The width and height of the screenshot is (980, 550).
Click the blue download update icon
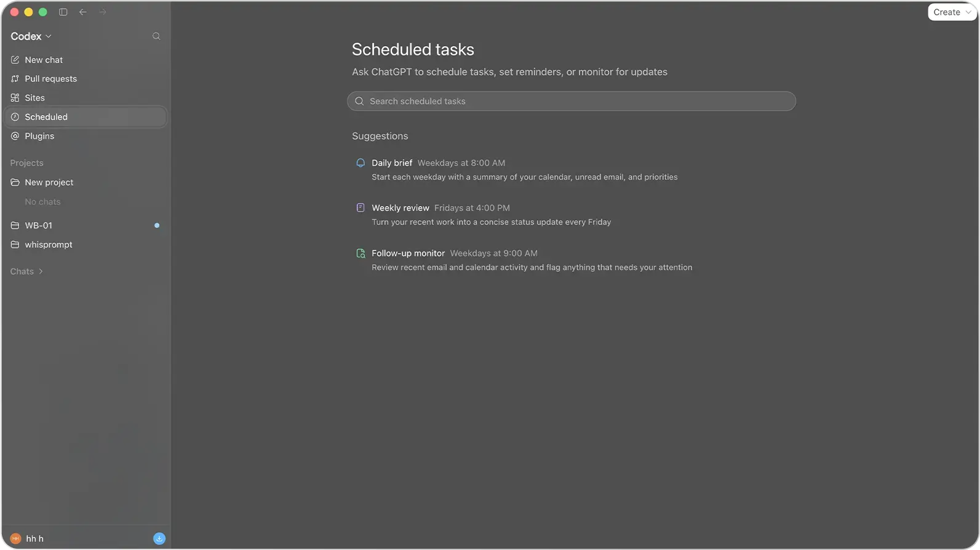(x=159, y=539)
